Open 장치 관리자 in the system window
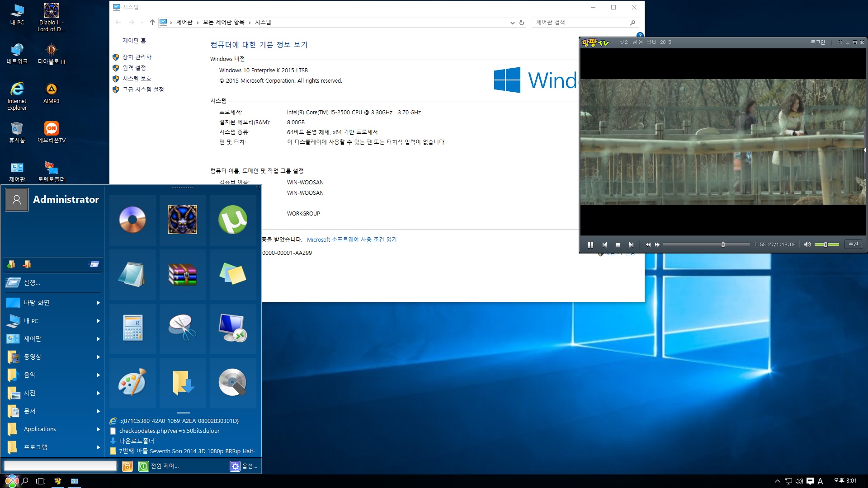This screenshot has height=488, width=868. click(137, 57)
